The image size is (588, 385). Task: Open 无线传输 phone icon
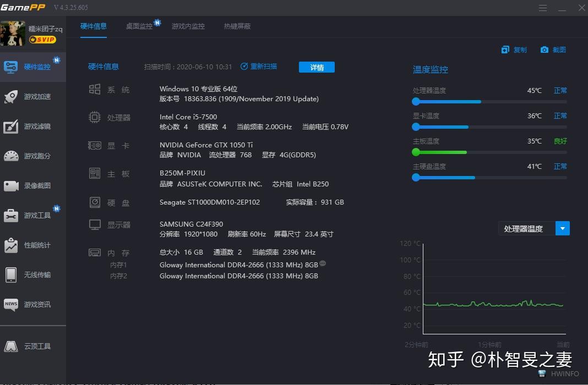[11, 274]
